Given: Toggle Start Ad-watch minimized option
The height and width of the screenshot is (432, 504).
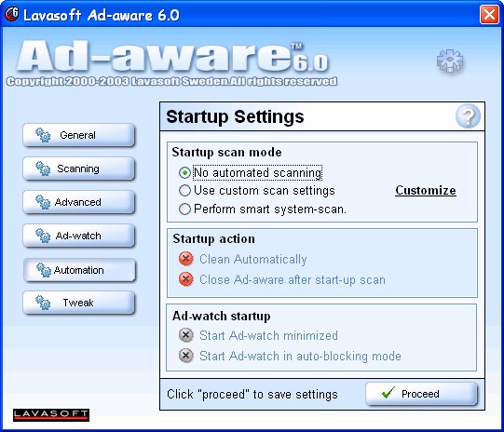Looking at the screenshot, I should point(185,335).
